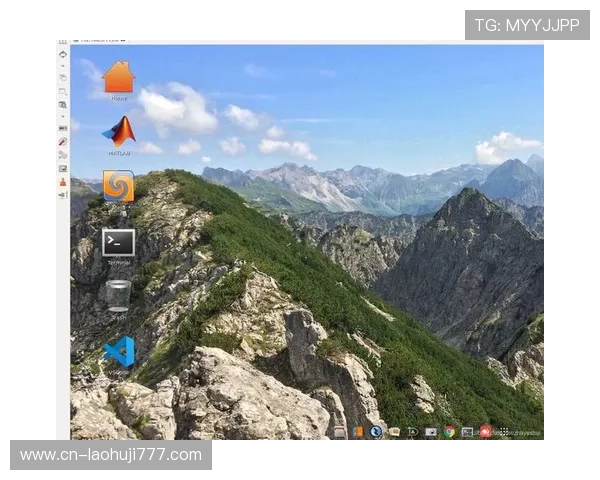Open the Trash bin on desktop
600x480 pixels.
(118, 295)
